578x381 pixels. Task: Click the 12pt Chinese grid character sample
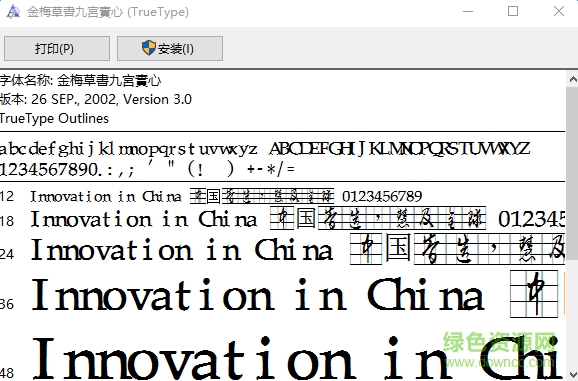click(x=262, y=196)
